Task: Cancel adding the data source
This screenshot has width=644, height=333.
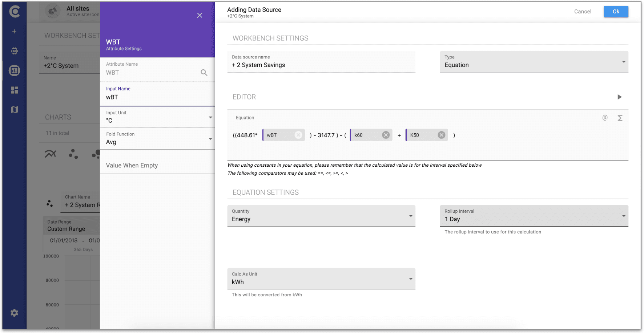Action: pyautogui.click(x=583, y=11)
